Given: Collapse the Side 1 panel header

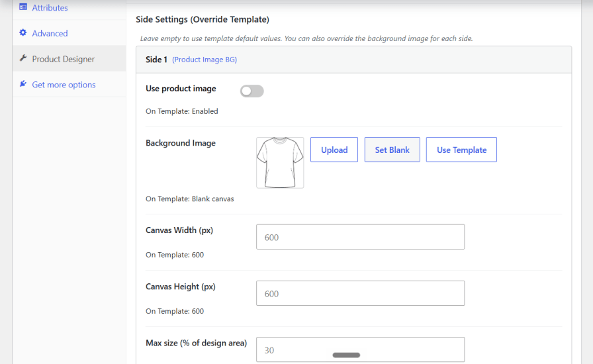Looking at the screenshot, I should (353, 60).
